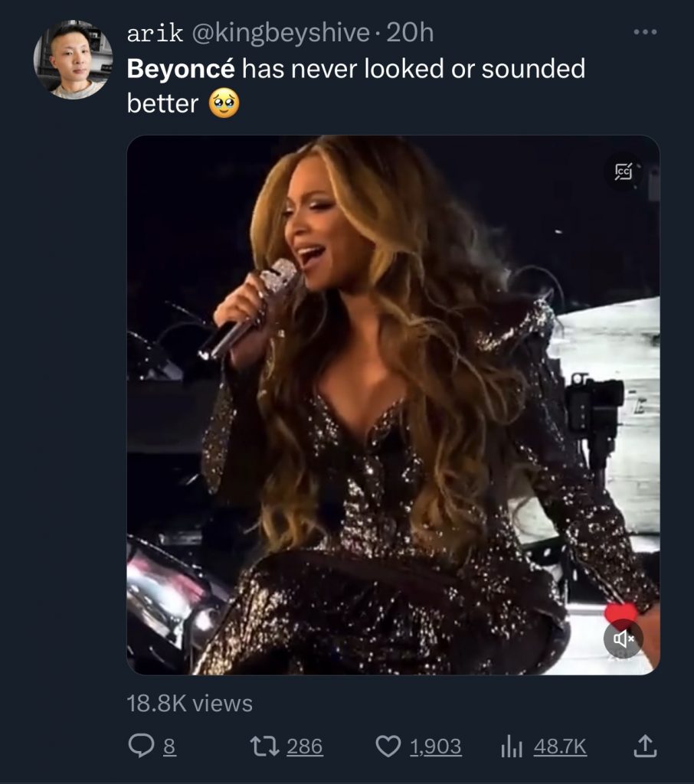Click the bold "Beyoncé" word in the tweet
The image size is (694, 784).
click(x=181, y=69)
